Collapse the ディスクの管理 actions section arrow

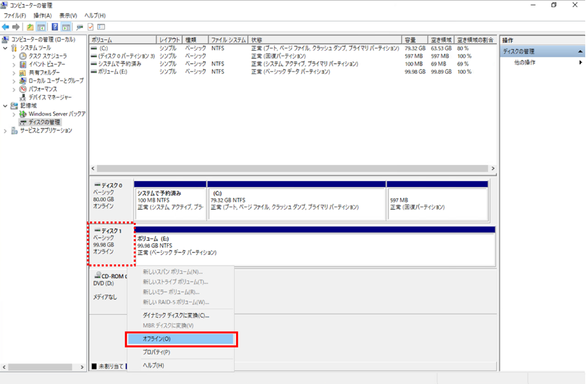pyautogui.click(x=580, y=51)
